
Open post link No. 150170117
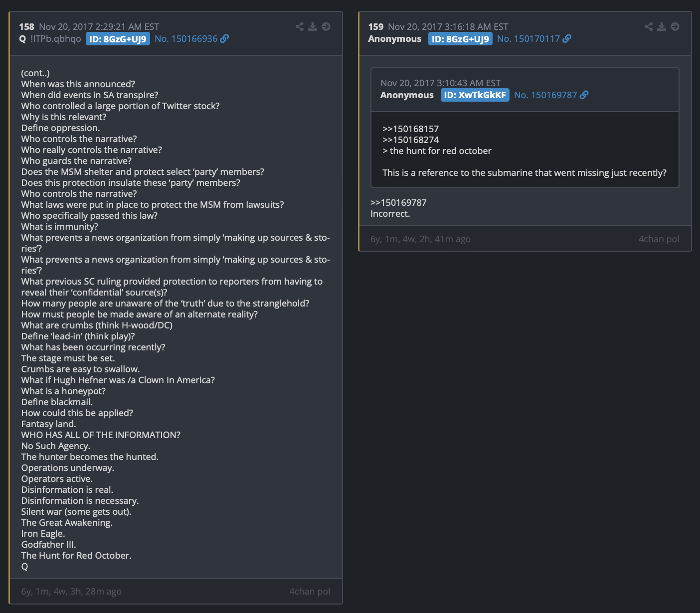tap(528, 38)
